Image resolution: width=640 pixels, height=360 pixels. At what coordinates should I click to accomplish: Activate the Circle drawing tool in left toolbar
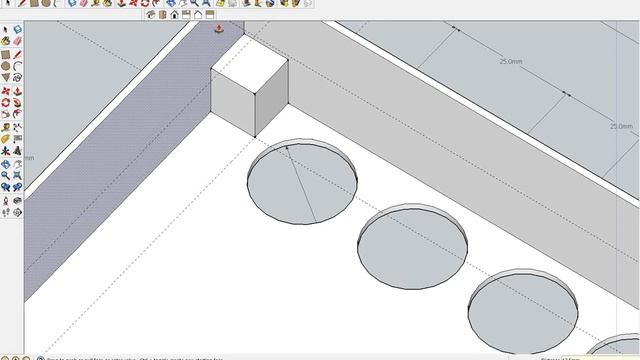5,66
